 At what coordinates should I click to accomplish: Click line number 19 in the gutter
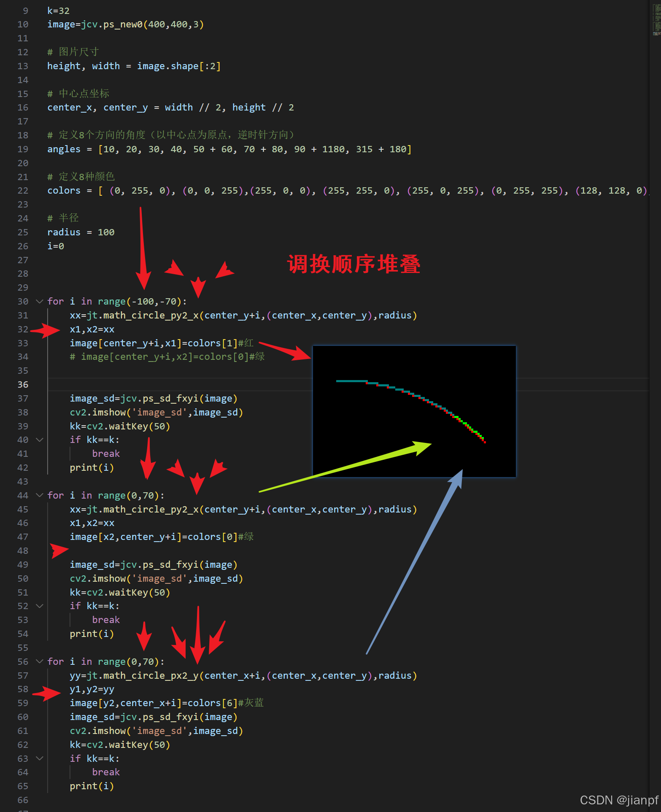[23, 149]
